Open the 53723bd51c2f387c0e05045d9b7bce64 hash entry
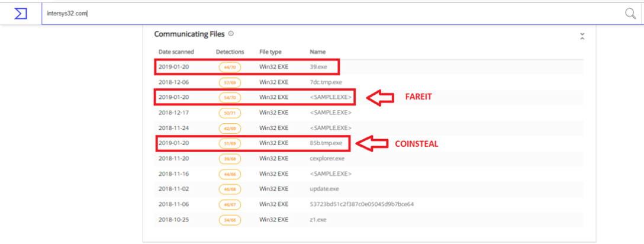The width and height of the screenshot is (644, 244). pos(361,205)
